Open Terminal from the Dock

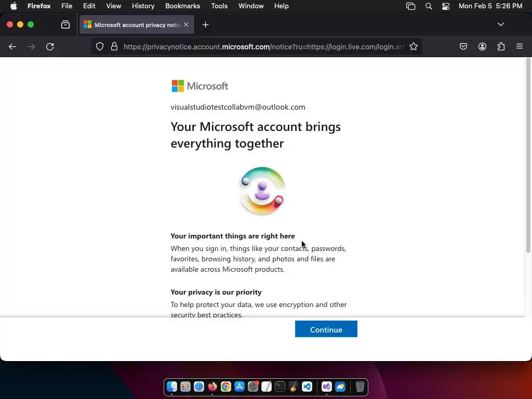pyautogui.click(x=280, y=387)
